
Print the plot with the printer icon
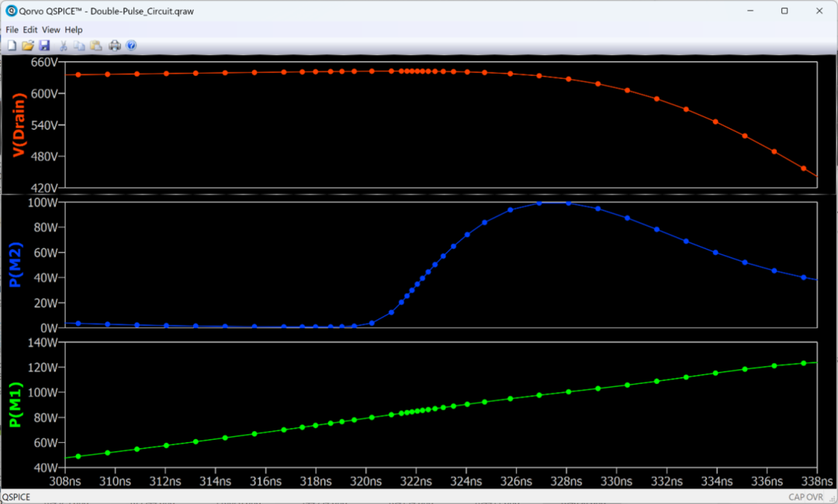pos(115,46)
